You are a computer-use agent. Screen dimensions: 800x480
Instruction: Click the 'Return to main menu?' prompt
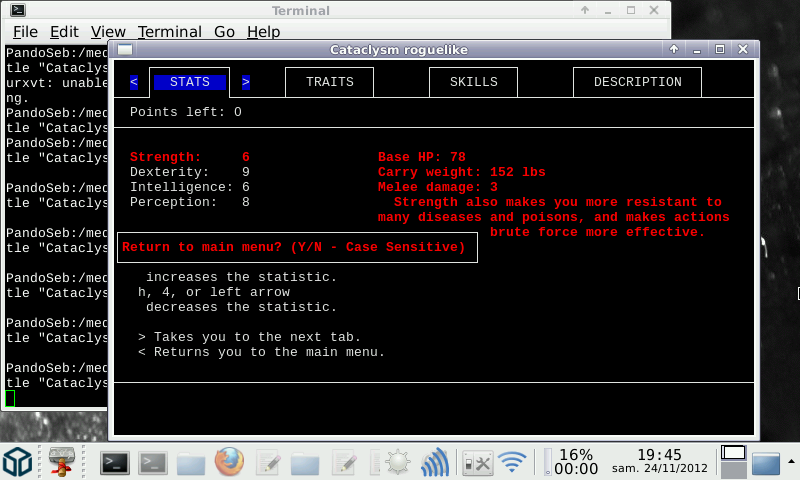point(297,247)
